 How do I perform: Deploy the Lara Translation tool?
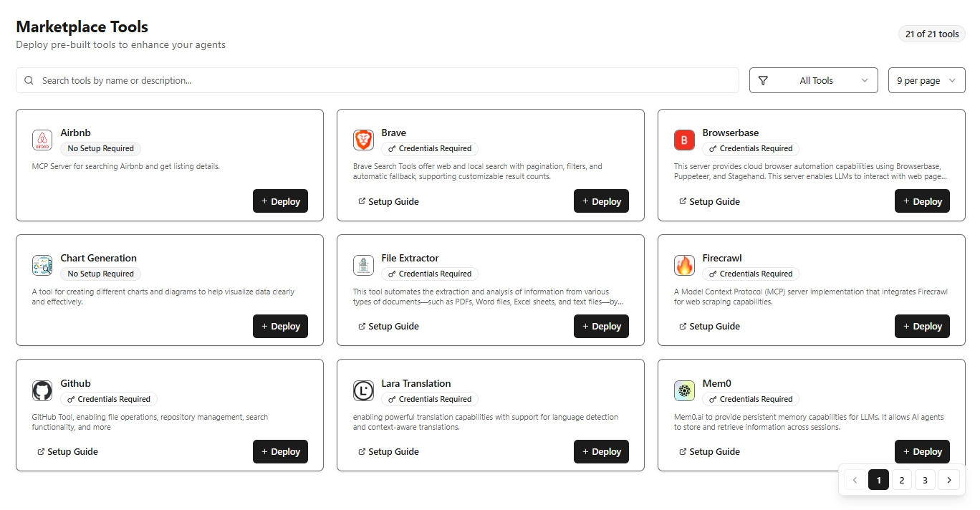[x=601, y=451]
